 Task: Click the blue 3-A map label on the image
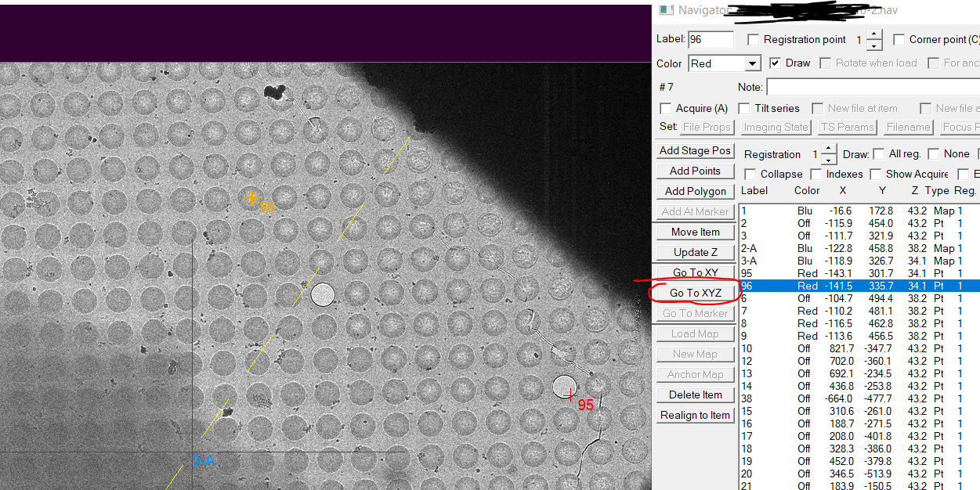click(x=203, y=461)
